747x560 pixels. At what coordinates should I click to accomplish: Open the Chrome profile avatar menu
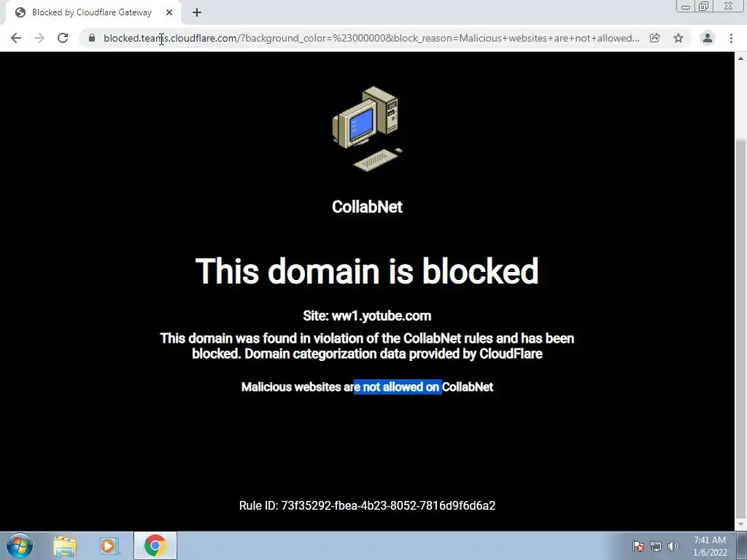point(708,38)
